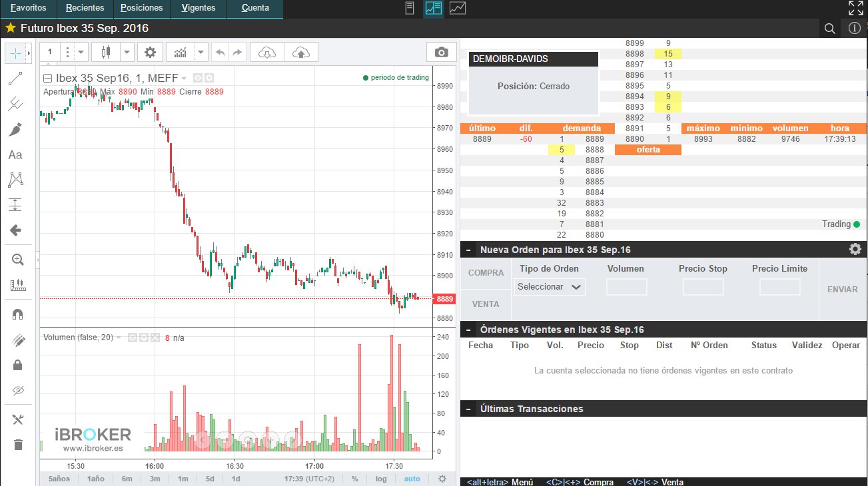
Task: Toggle magnet snap mode
Action: click(17, 315)
